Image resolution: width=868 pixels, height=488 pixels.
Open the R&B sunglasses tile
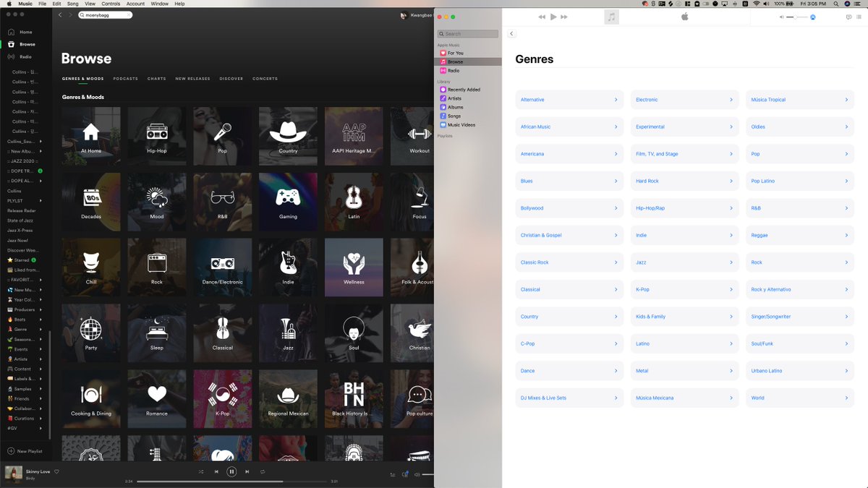coord(223,202)
